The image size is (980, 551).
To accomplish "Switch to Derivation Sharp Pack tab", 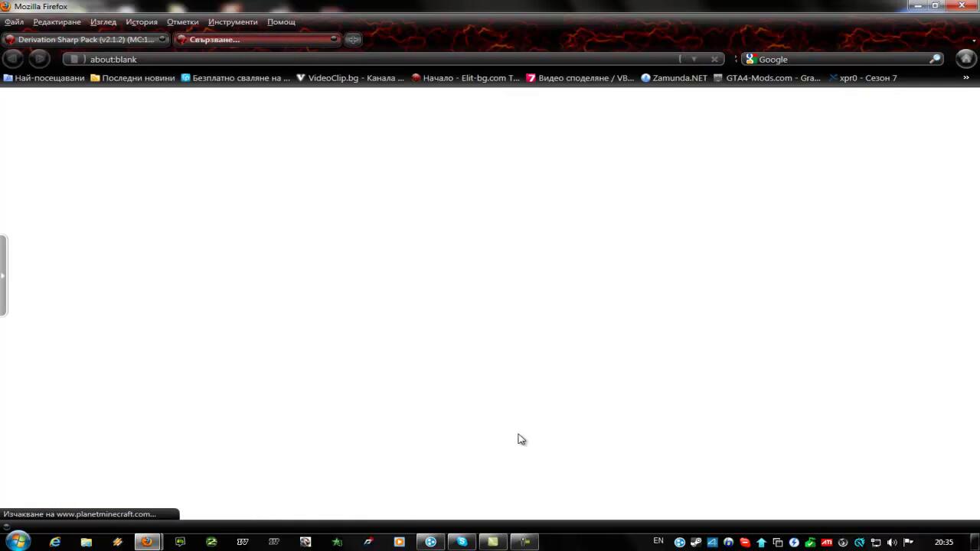I will tap(84, 39).
